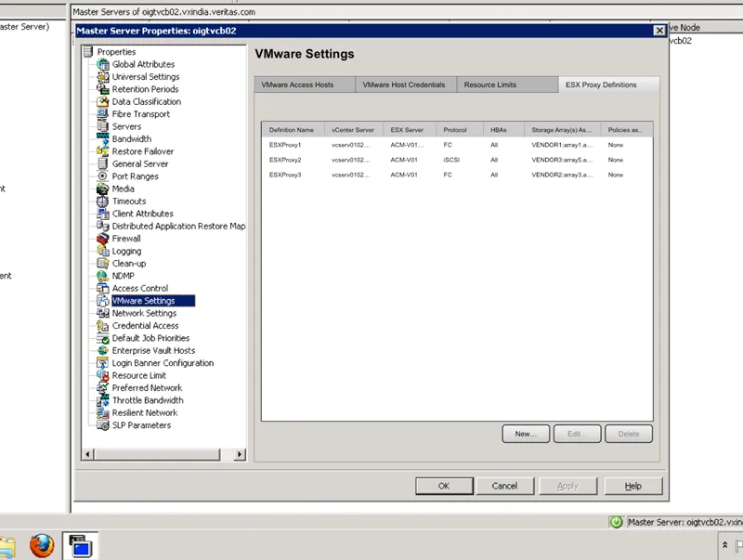
Task: Open the Credential Access icon
Action: pyautogui.click(x=103, y=325)
